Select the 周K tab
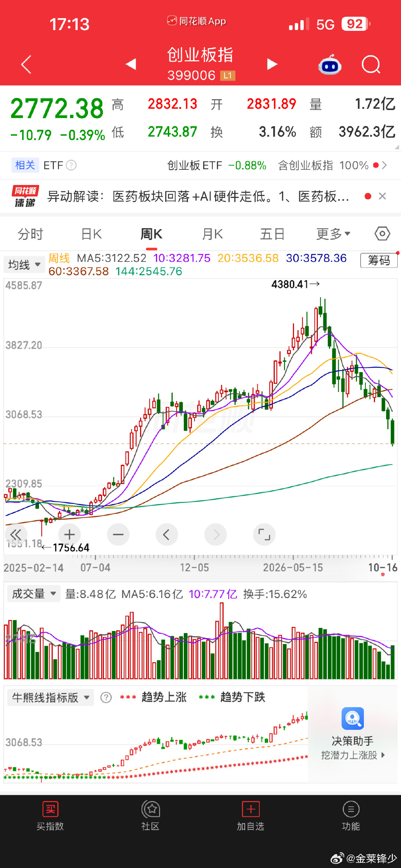401x868 pixels. tap(151, 234)
